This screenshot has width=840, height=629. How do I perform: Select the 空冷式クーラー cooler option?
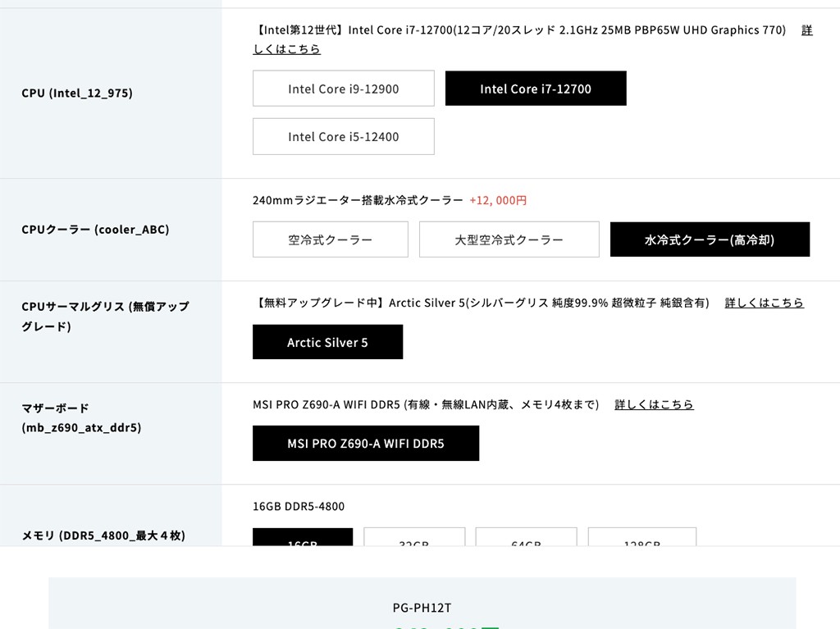coord(330,239)
